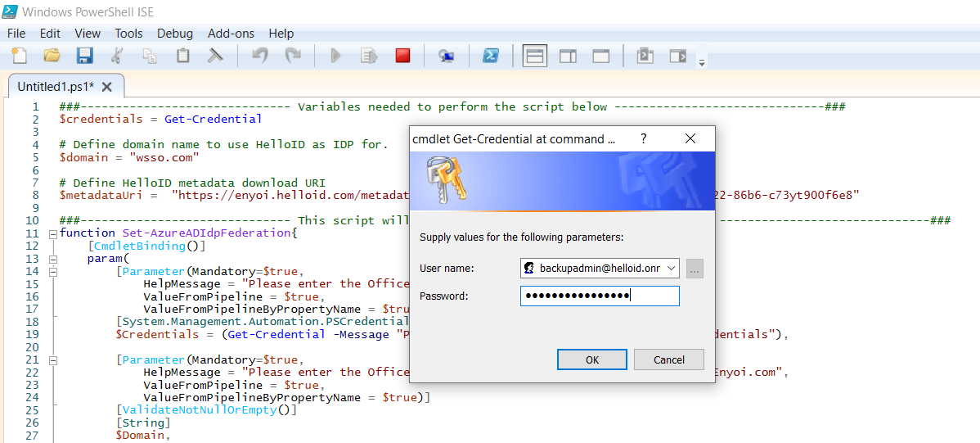Viewport: 980px width, 443px height.
Task: Expand the User name dropdown arrow
Action: tap(672, 269)
